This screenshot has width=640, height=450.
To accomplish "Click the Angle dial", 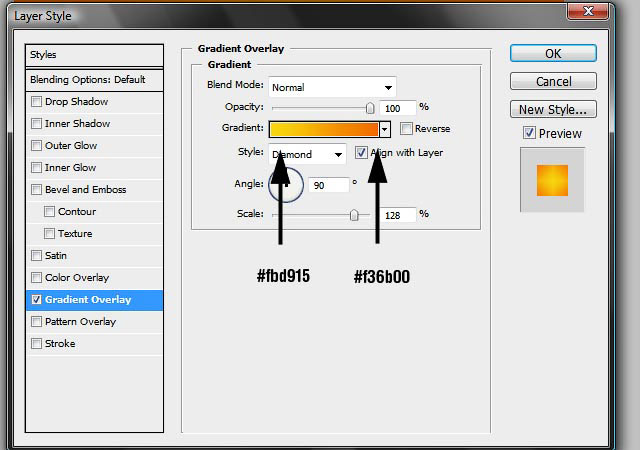I will pyautogui.click(x=286, y=185).
